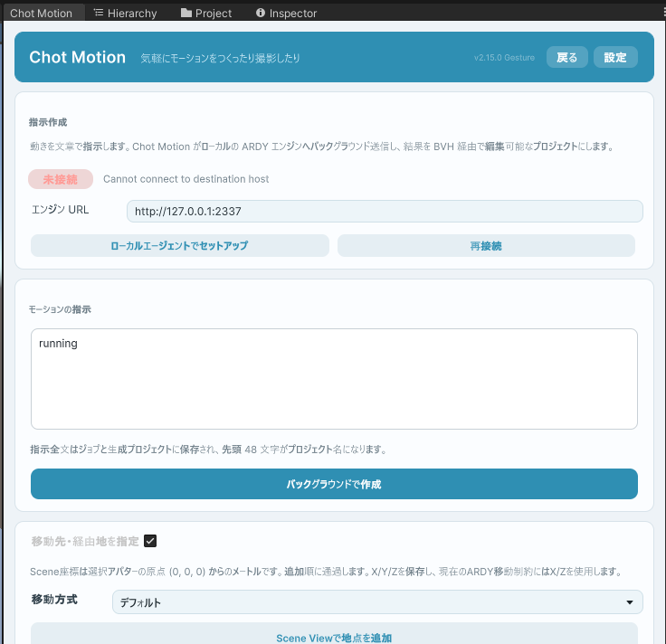This screenshot has width=666, height=644.
Task: Click the Hierarchy list icon
Action: pos(99,13)
